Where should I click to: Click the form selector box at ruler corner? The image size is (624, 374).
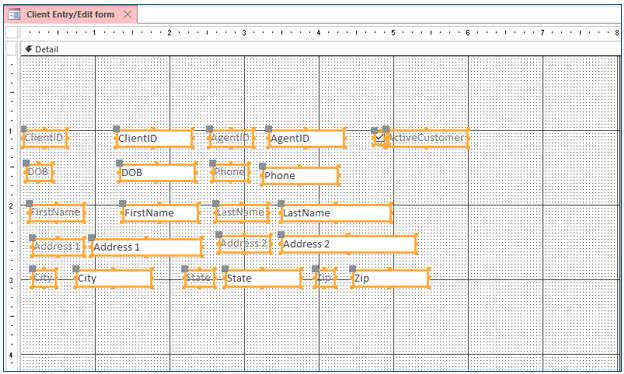(x=12, y=32)
